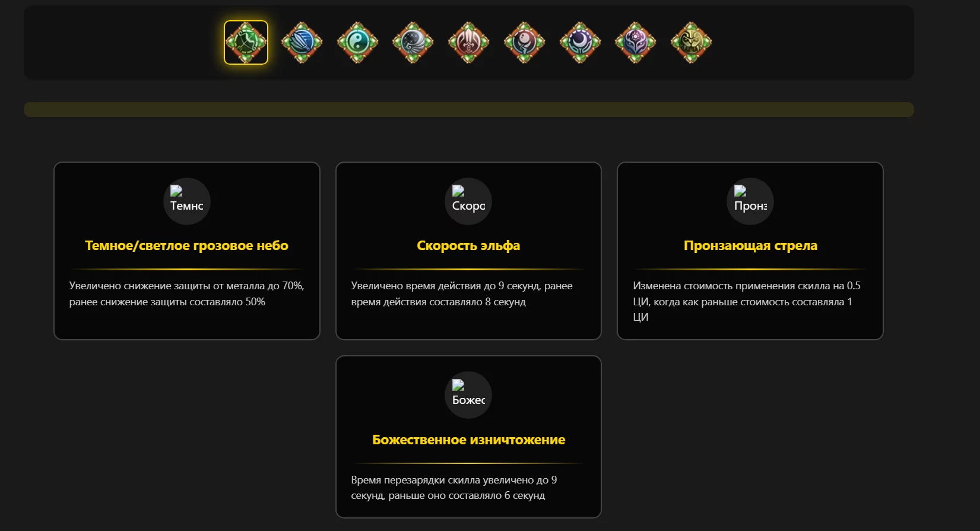This screenshot has height=531, width=980.
Task: Select the silver wing class icon
Action: pyautogui.click(x=413, y=42)
